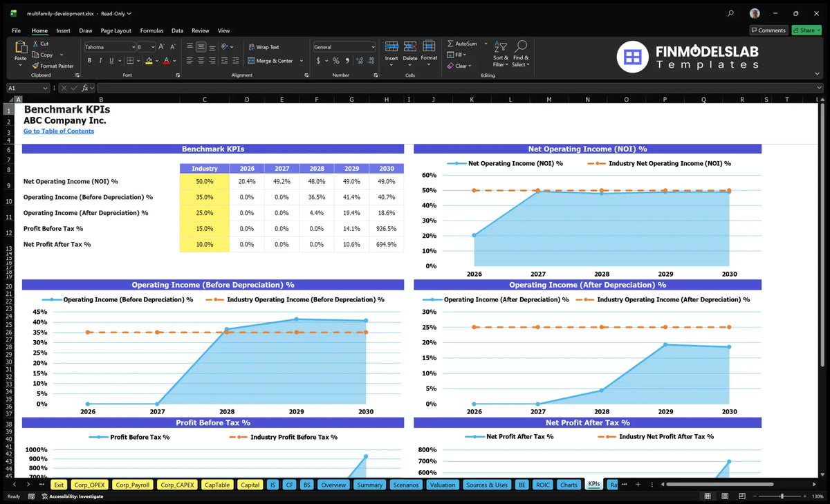The image size is (830, 504).
Task: Click the title bar search magnifier
Action: click(731, 13)
